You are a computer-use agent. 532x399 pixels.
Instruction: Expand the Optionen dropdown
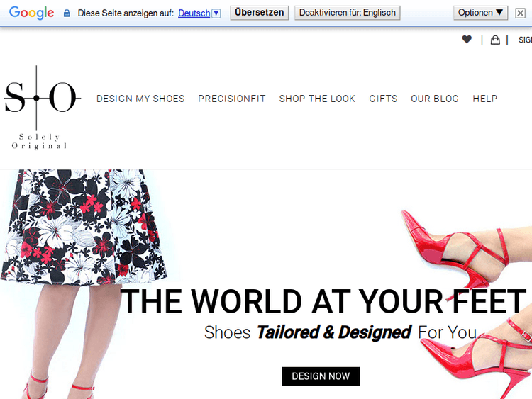pos(480,13)
